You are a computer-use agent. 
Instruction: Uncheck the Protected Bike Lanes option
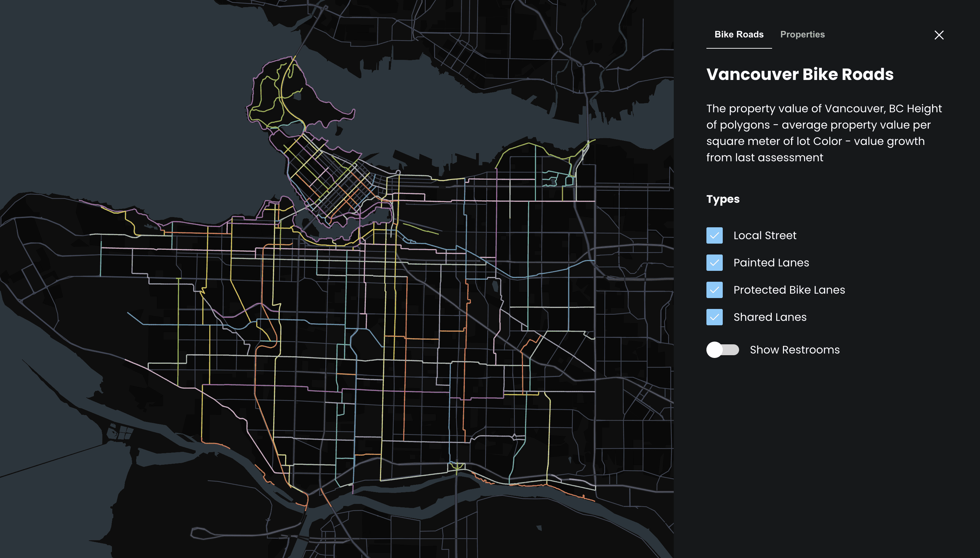714,290
